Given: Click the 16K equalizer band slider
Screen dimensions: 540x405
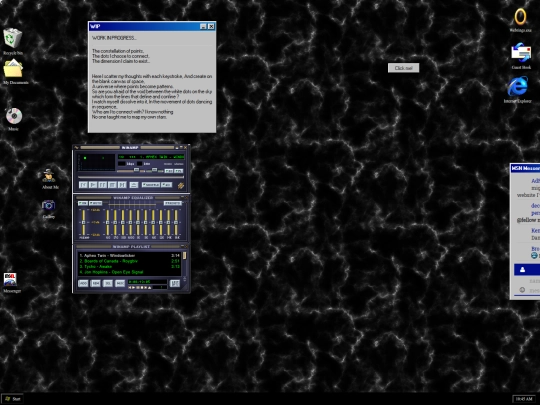Looking at the screenshot, I should pyautogui.click(x=176, y=222).
